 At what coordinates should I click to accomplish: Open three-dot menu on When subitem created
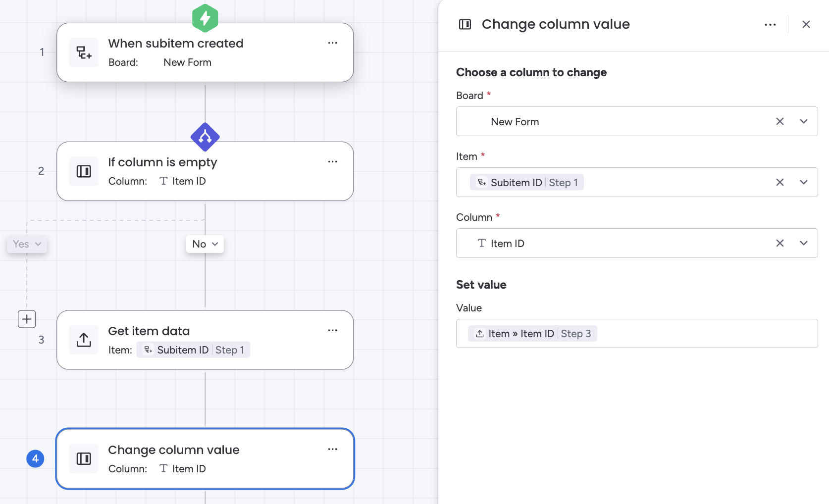coord(332,43)
